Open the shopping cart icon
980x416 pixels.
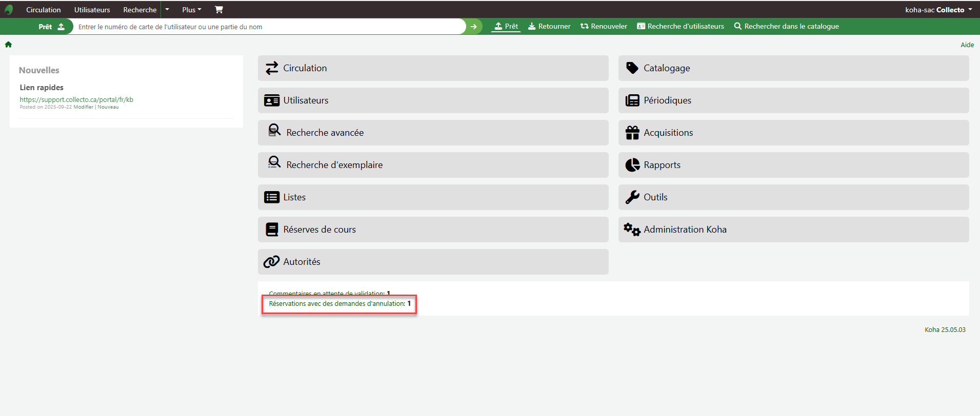218,10
